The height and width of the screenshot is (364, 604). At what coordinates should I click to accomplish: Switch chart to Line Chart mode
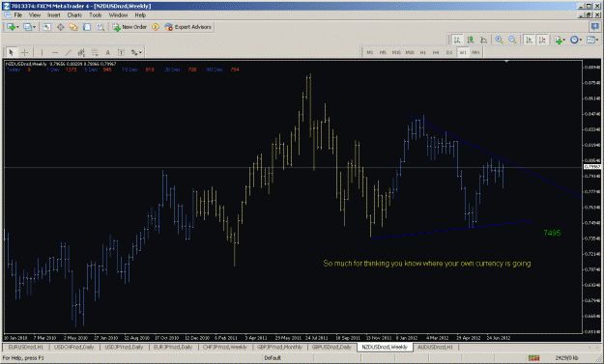[x=483, y=40]
